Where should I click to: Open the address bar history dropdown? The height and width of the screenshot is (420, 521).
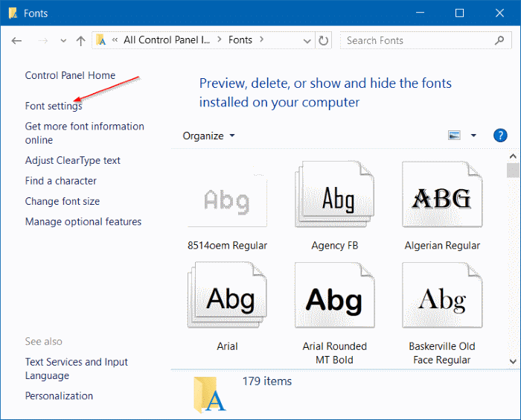(307, 41)
